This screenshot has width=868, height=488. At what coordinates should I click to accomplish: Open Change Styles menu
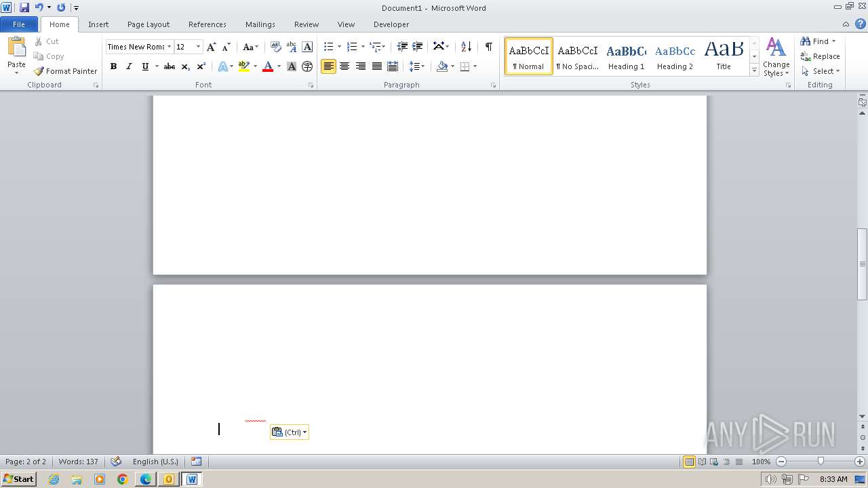[776, 57]
